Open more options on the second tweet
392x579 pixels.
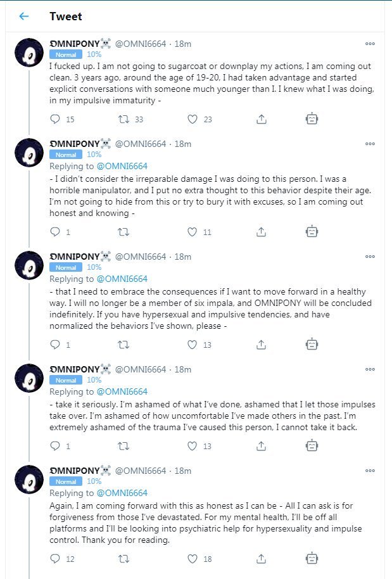coord(370,144)
